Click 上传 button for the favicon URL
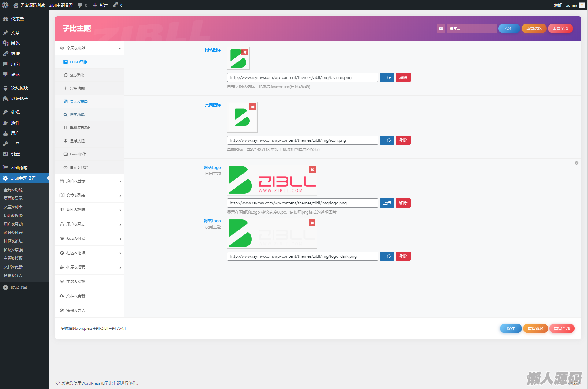588x389 pixels. [x=387, y=78]
